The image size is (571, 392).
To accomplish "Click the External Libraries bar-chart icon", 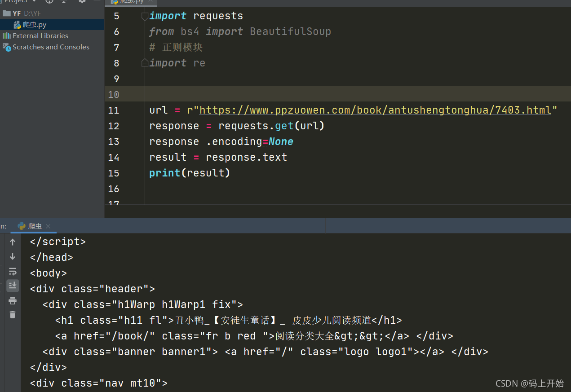I will 6,35.
